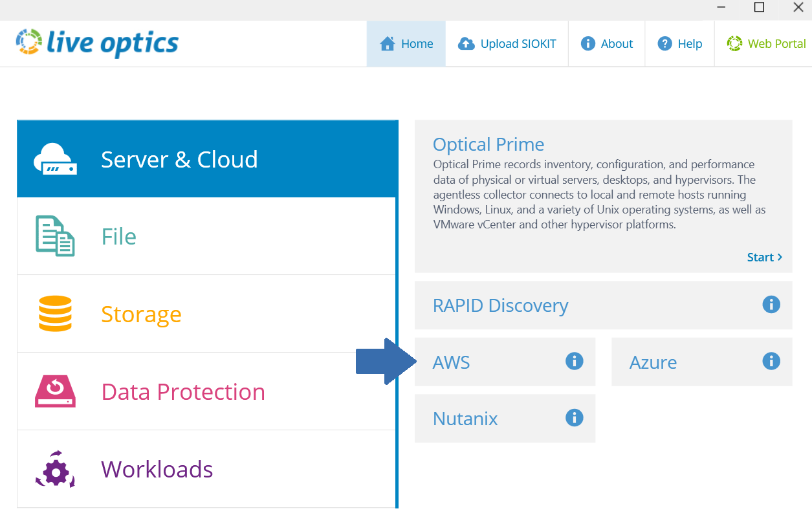Open the Help menu item
This screenshot has height=515, width=812.
coord(679,43)
